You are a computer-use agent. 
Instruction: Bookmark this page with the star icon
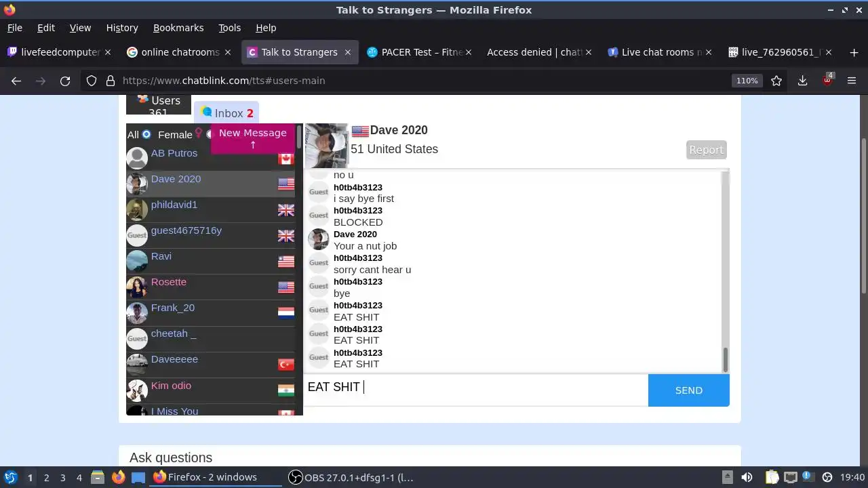tap(776, 81)
